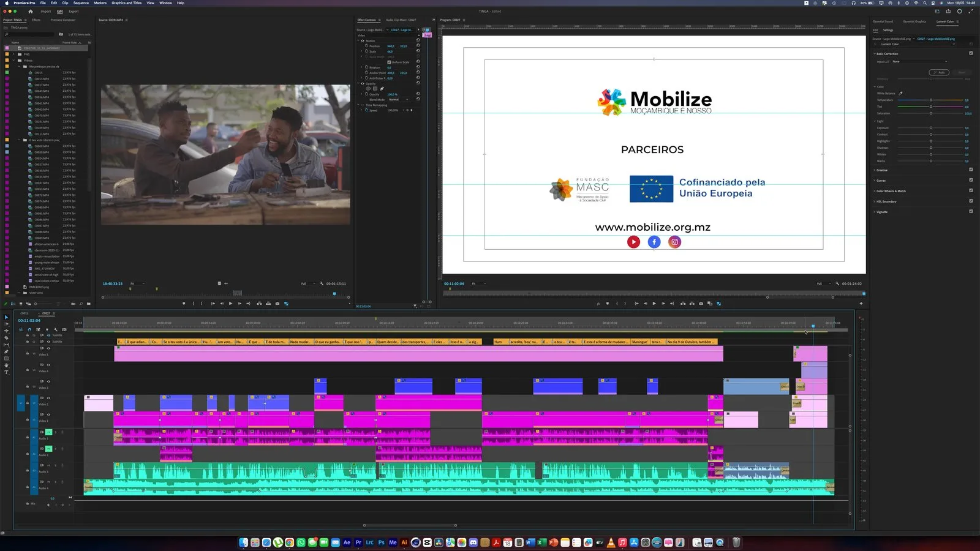980x551 pixels.
Task: Open Input LUT dropdown
Action: coord(919,61)
